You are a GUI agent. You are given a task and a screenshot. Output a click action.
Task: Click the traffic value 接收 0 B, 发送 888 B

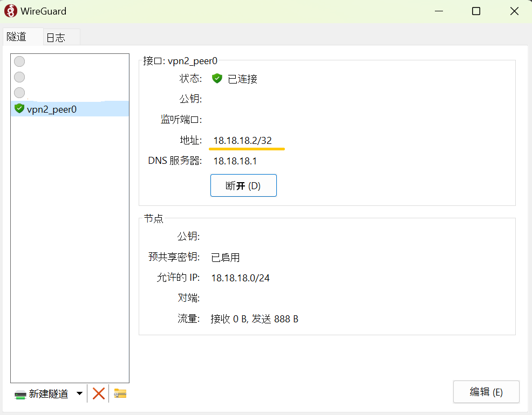tap(255, 319)
